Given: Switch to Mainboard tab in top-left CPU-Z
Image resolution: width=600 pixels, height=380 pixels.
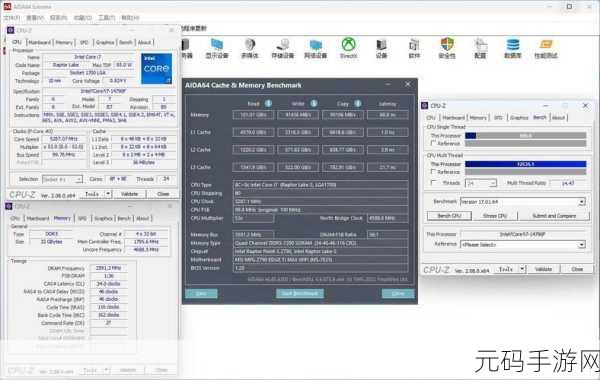Looking at the screenshot, I should pos(39,42).
